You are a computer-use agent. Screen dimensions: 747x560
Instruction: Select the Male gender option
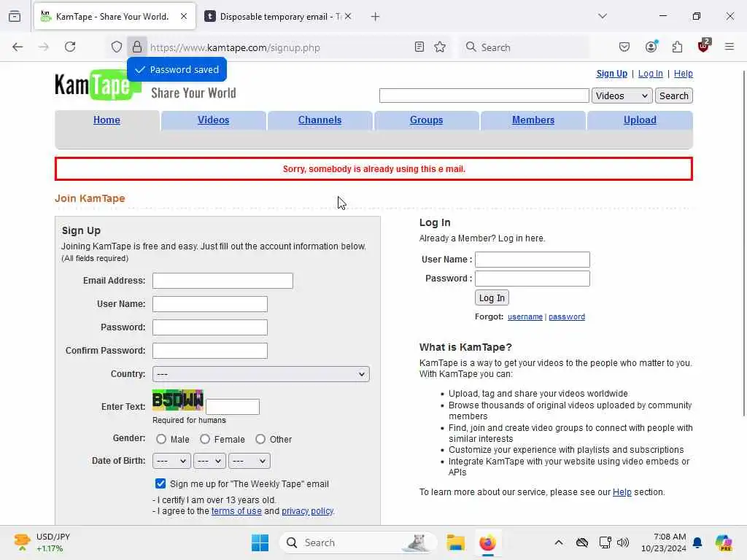coord(161,439)
